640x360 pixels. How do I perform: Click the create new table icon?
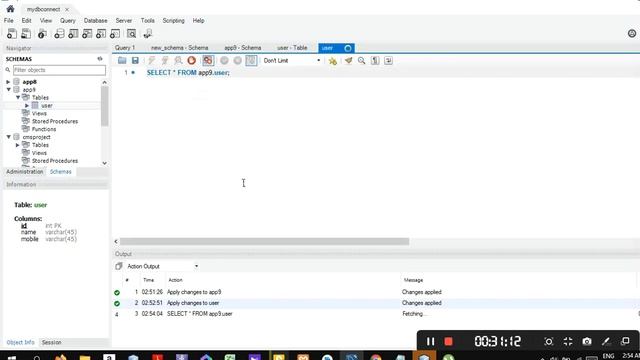pyautogui.click(x=73, y=34)
